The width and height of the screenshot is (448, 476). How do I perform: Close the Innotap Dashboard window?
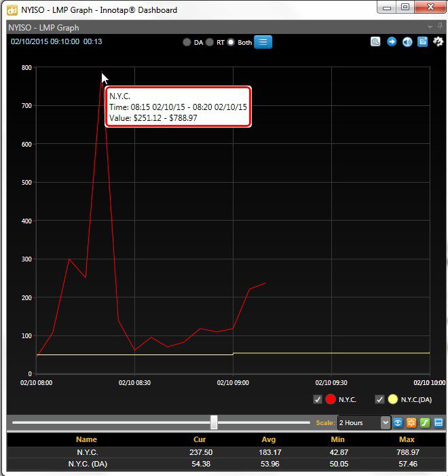tap(430, 7)
